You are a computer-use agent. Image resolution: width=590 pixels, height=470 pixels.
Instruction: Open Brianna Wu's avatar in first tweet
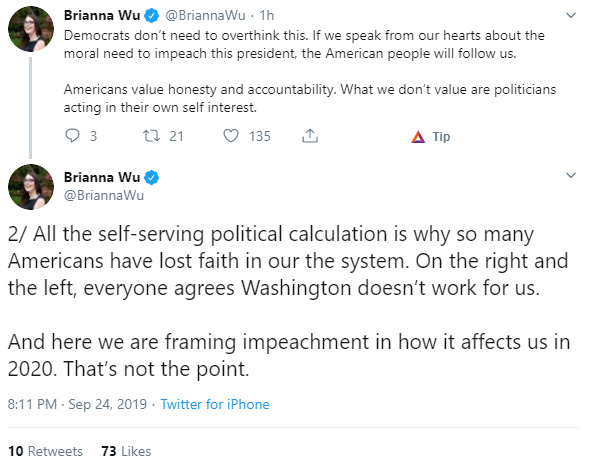[x=31, y=29]
